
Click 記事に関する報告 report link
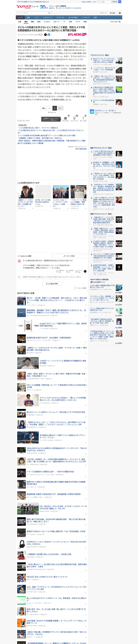[23, 121]
